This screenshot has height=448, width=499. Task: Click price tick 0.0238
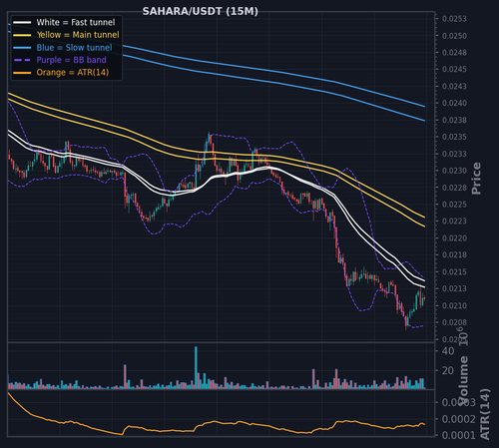click(x=454, y=120)
